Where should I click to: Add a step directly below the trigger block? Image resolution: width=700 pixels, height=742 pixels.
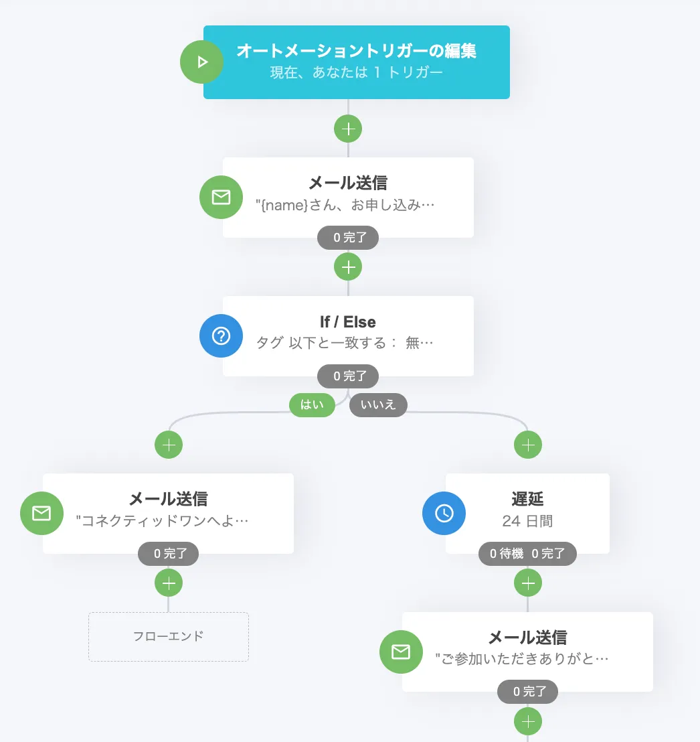[x=348, y=129]
